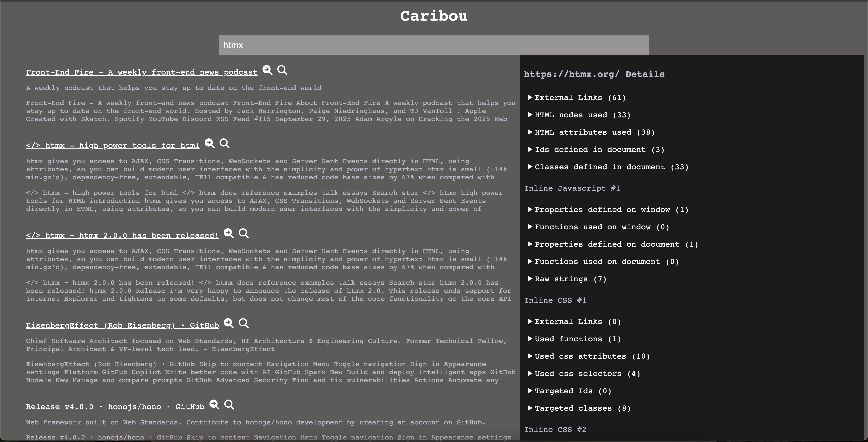
Task: Click plain magnifier icon beside htmx 2.0.0 release result
Action: (x=244, y=234)
